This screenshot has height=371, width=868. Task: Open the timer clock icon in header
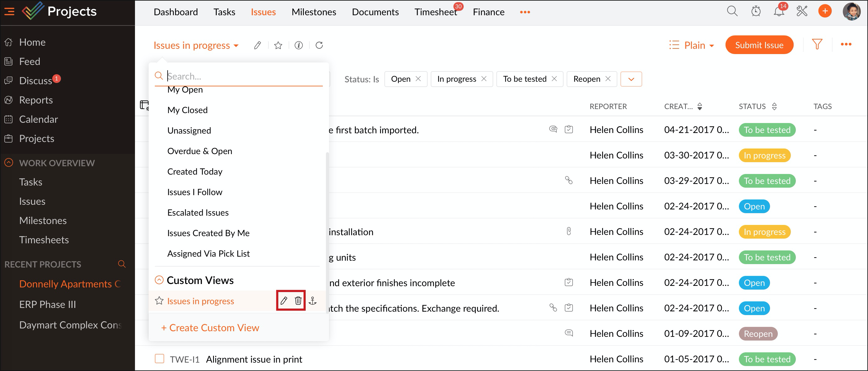755,11
